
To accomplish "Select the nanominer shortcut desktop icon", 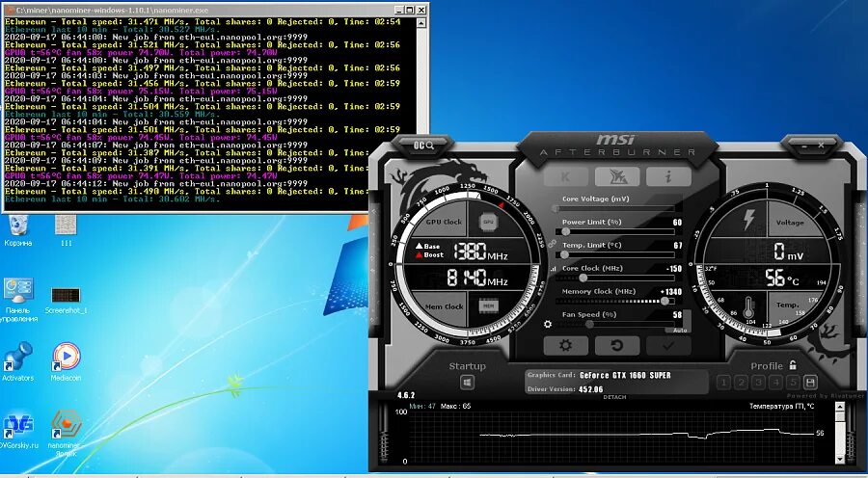I will click(x=66, y=433).
